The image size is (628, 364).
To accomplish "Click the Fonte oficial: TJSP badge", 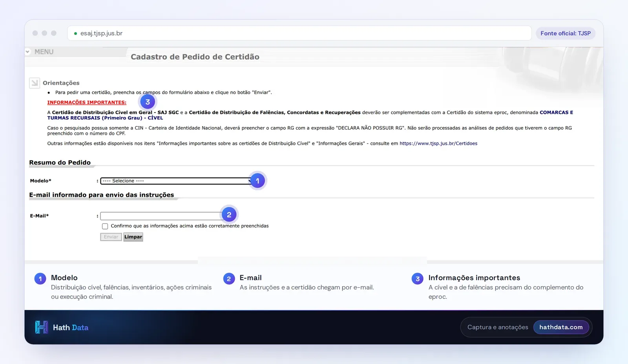I will pos(566,33).
